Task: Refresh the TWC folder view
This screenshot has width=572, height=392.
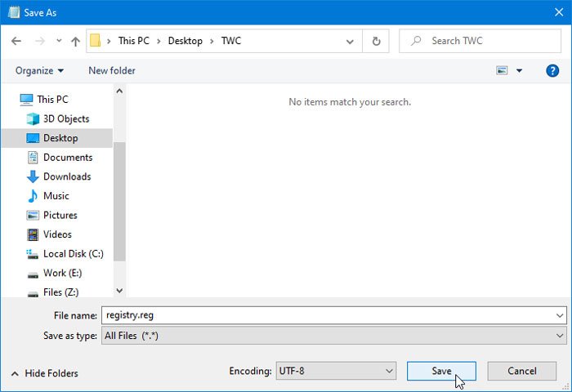Action: tap(376, 41)
